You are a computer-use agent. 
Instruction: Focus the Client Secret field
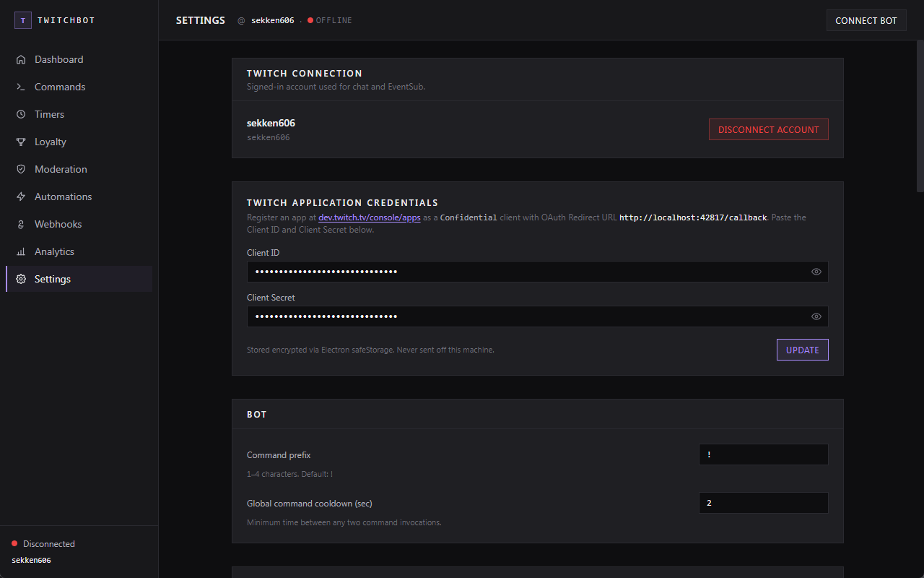[537, 316]
